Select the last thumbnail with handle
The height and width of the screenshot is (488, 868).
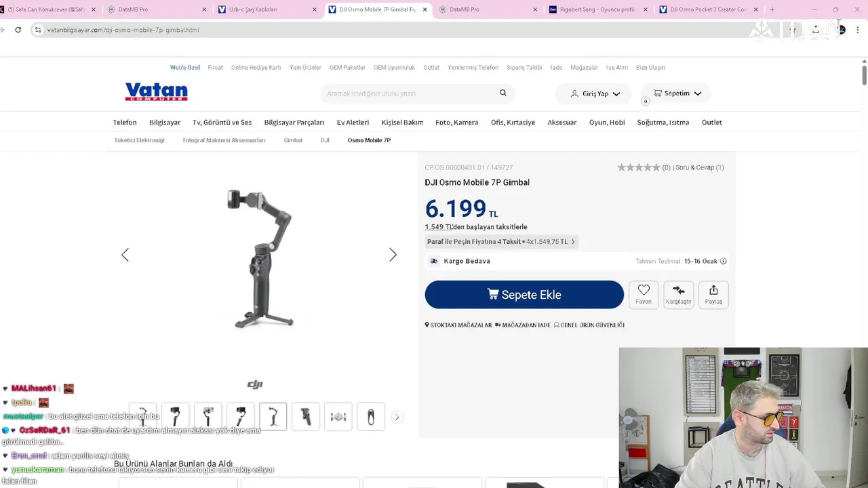pyautogui.click(x=371, y=417)
